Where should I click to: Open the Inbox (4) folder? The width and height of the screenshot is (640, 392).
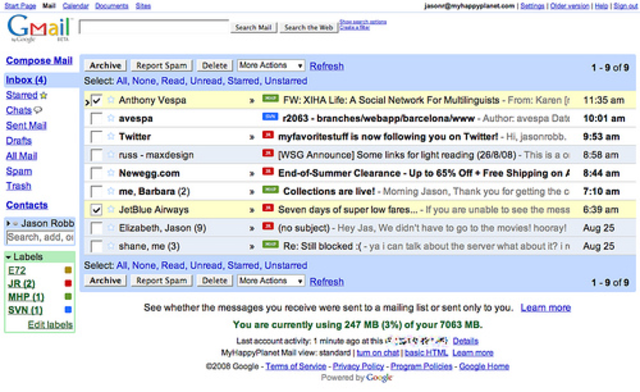click(x=26, y=80)
